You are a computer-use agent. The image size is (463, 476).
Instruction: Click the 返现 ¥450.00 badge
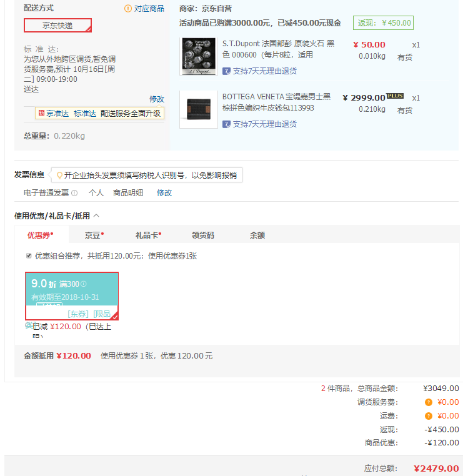383,22
